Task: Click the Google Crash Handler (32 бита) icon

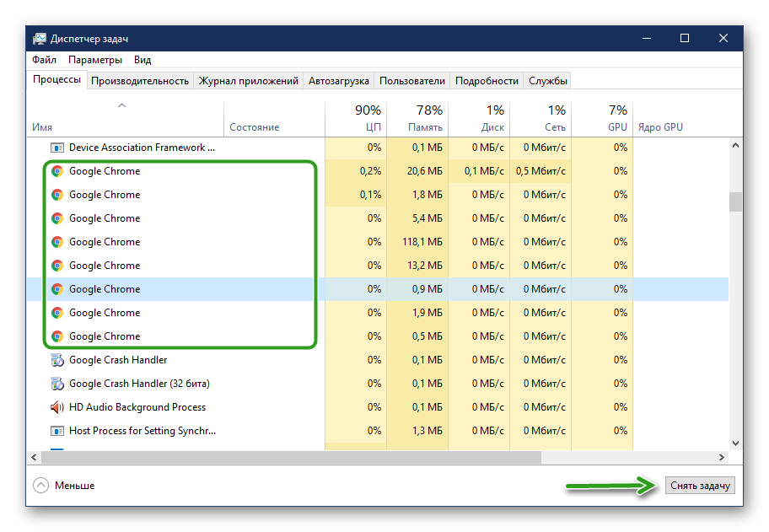Action: click(57, 384)
